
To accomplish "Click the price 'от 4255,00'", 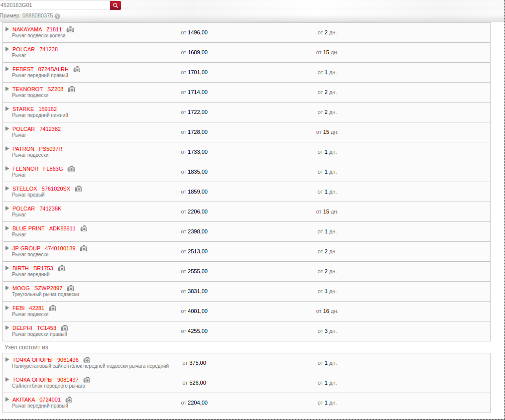I will click(194, 331).
